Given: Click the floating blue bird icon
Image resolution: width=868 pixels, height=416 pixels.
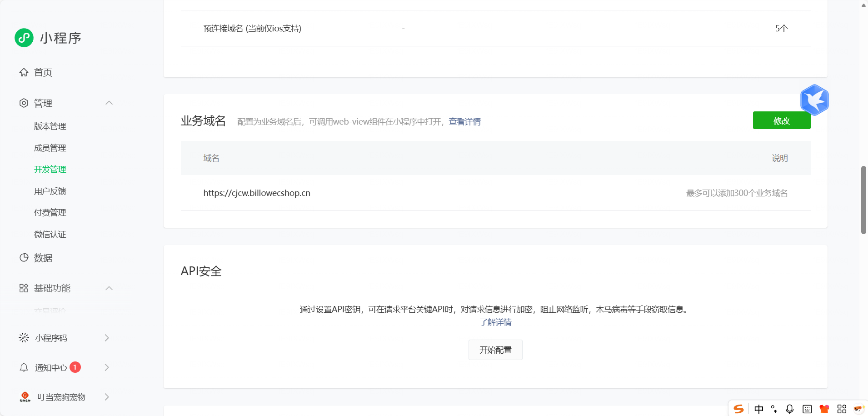Looking at the screenshot, I should pos(814,100).
